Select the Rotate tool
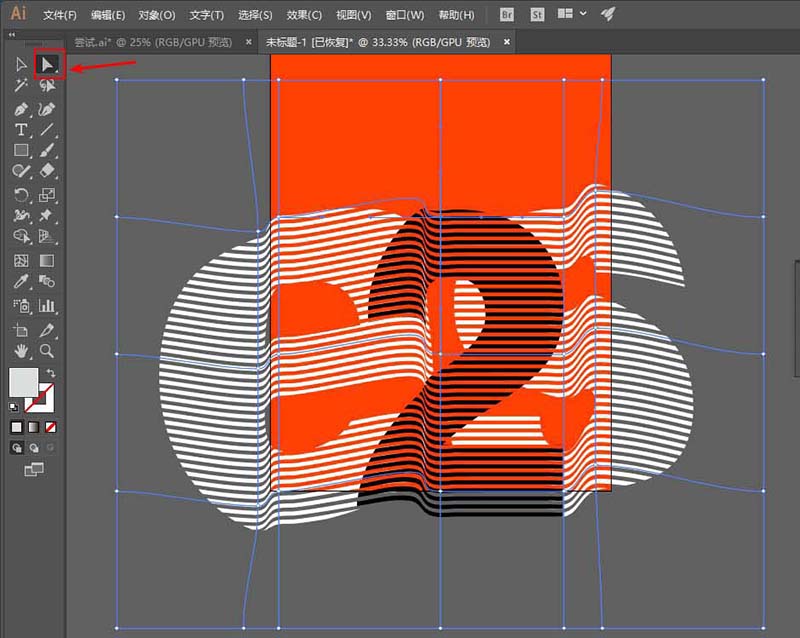The image size is (800, 638). tap(21, 195)
